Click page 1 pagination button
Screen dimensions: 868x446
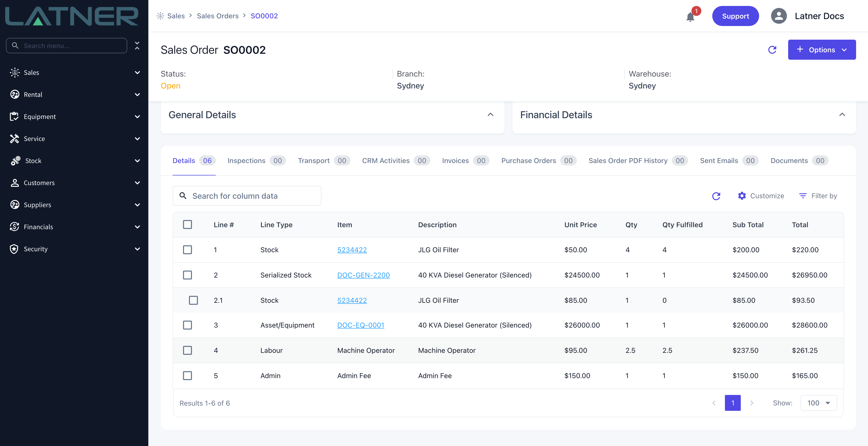tap(733, 403)
